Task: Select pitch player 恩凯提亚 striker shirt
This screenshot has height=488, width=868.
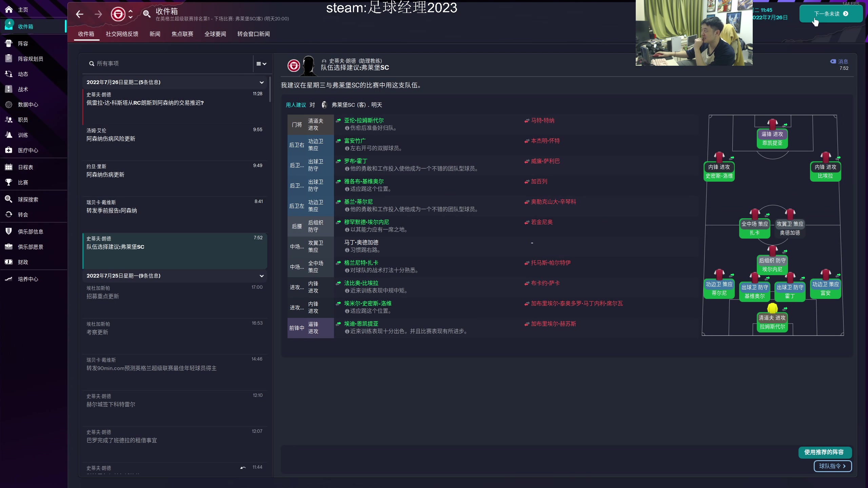Action: click(x=772, y=124)
